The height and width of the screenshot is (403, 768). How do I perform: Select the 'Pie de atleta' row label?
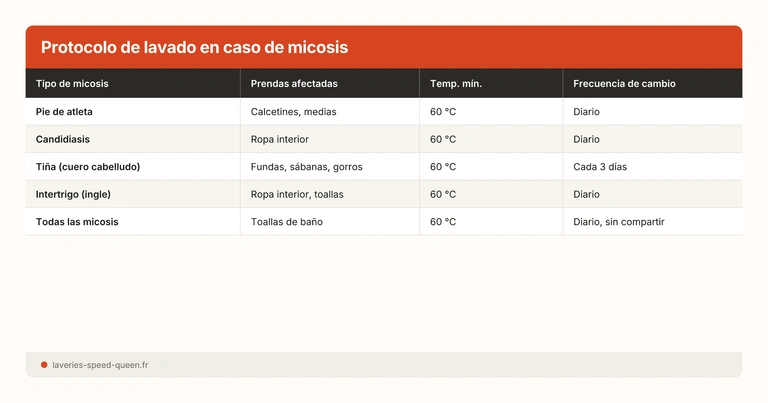tap(64, 112)
